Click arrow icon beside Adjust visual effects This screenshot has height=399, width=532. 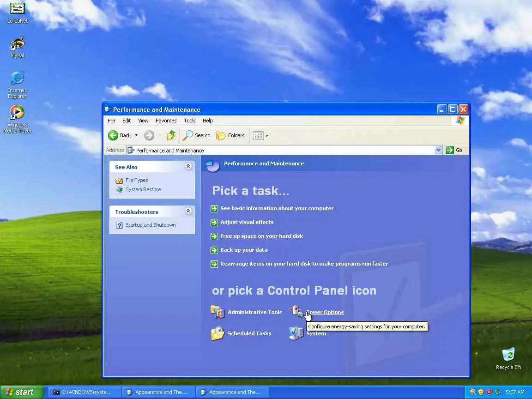pos(214,223)
